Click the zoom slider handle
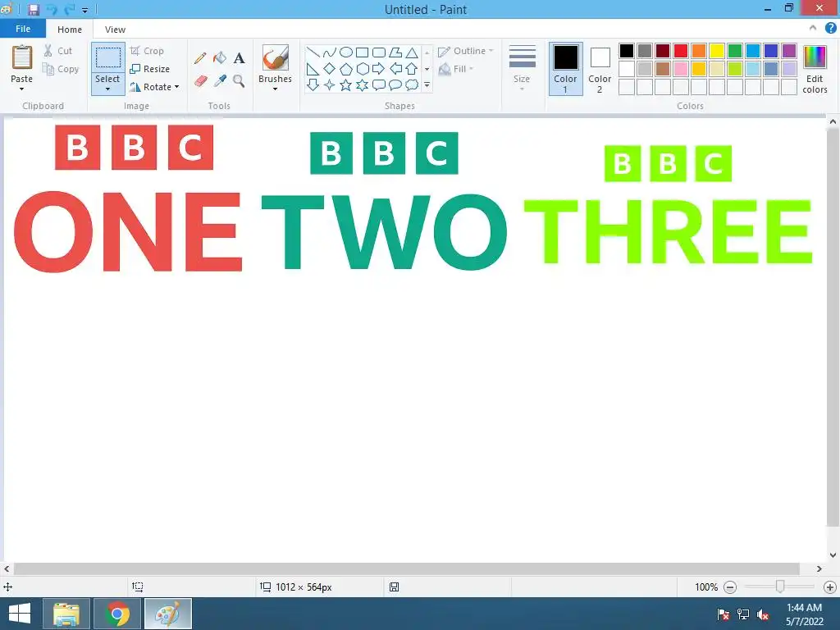The image size is (840, 630). (780, 587)
